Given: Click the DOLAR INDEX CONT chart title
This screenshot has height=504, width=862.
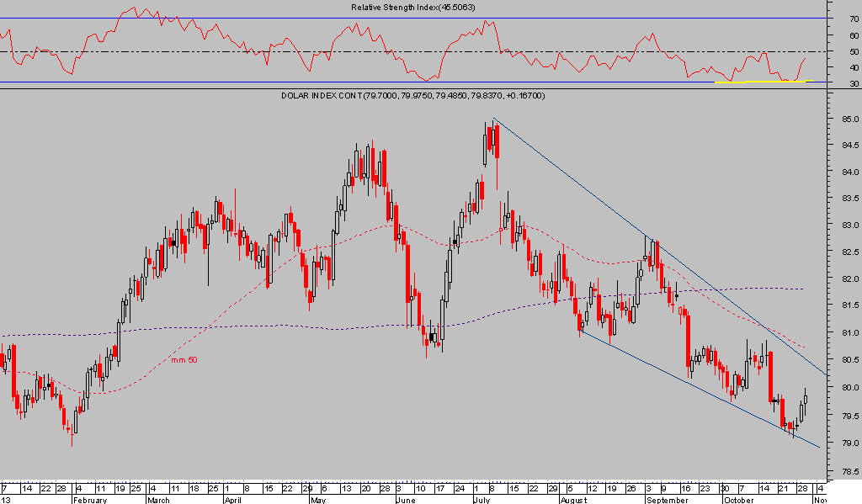Looking at the screenshot, I should (x=412, y=96).
